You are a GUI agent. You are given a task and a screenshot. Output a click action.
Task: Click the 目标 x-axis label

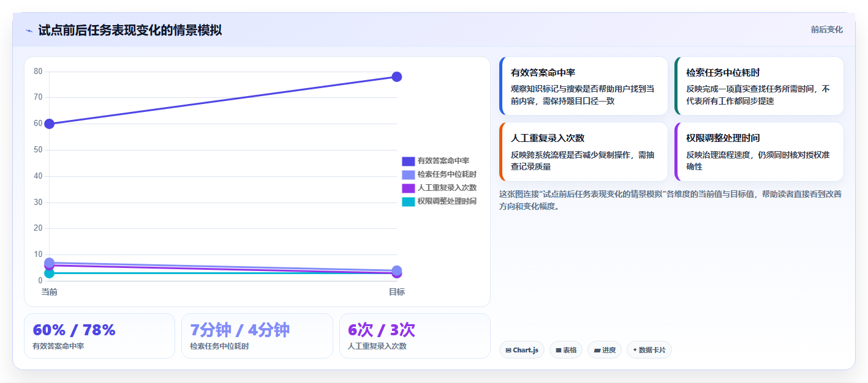pos(396,292)
